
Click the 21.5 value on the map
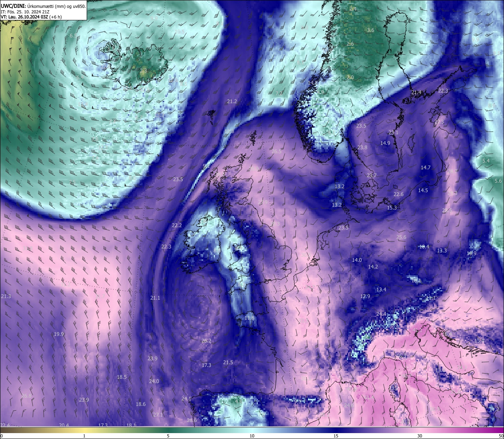pos(228,363)
